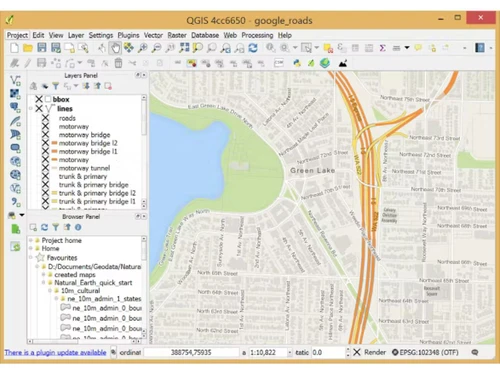Open the Project menu

coord(17,35)
